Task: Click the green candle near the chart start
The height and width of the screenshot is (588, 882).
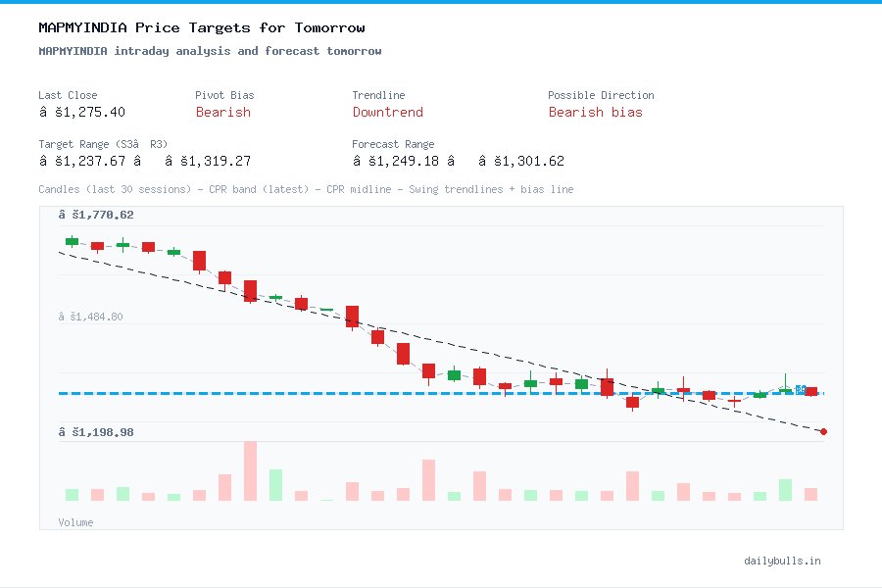Action: [70, 240]
